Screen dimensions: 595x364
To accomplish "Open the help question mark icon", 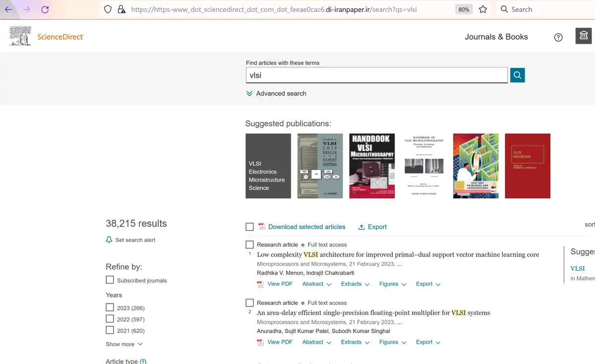I will [558, 37].
